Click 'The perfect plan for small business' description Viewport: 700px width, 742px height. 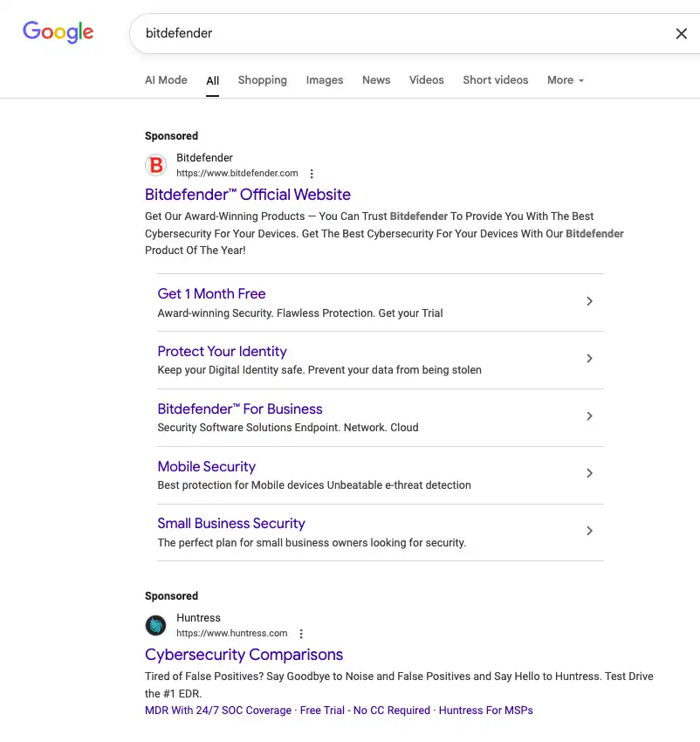coord(312,543)
